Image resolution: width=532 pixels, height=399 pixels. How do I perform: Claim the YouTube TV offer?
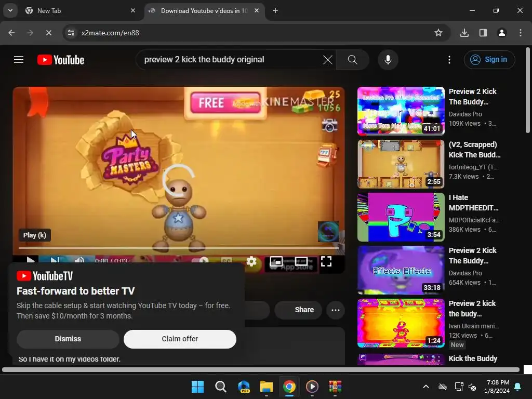[180, 339]
